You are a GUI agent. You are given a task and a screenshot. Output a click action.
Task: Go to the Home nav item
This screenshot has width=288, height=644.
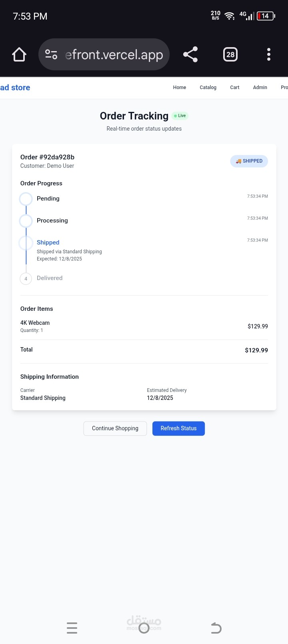180,87
